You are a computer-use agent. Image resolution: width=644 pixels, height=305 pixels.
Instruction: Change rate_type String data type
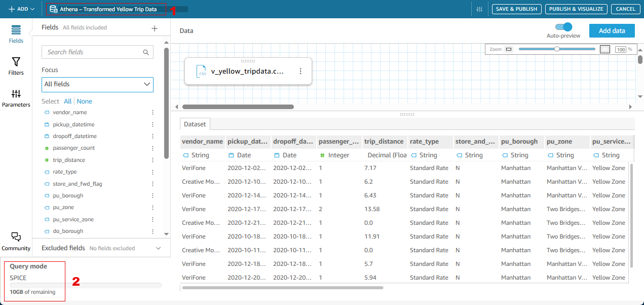(424, 155)
